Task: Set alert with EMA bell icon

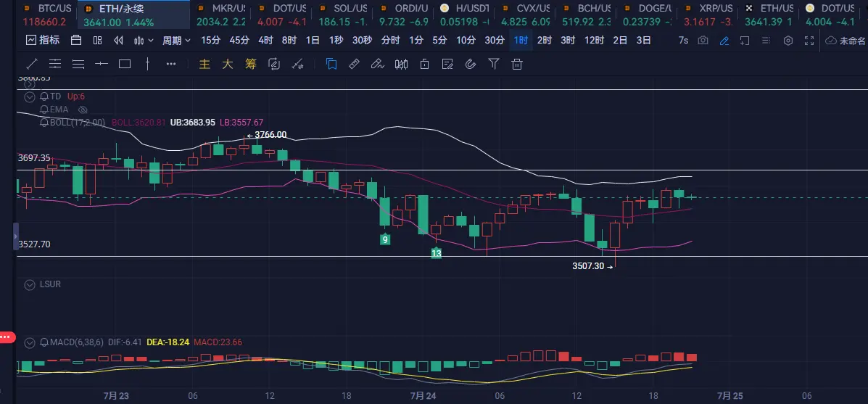Action: click(44, 110)
